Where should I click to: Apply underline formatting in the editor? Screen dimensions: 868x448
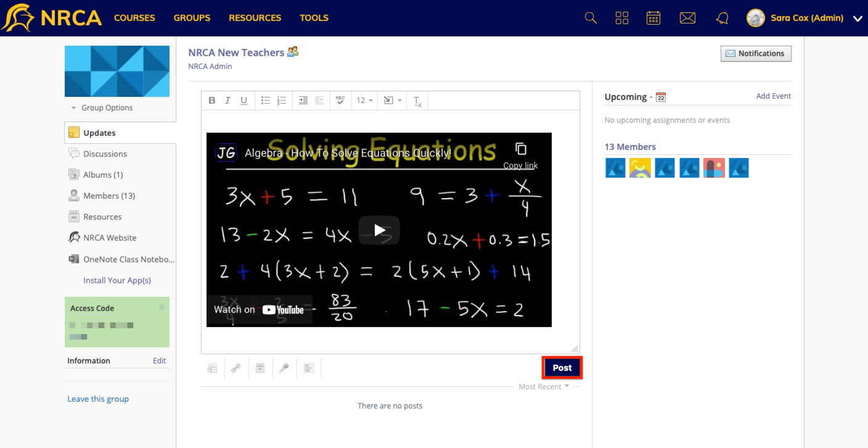click(244, 101)
